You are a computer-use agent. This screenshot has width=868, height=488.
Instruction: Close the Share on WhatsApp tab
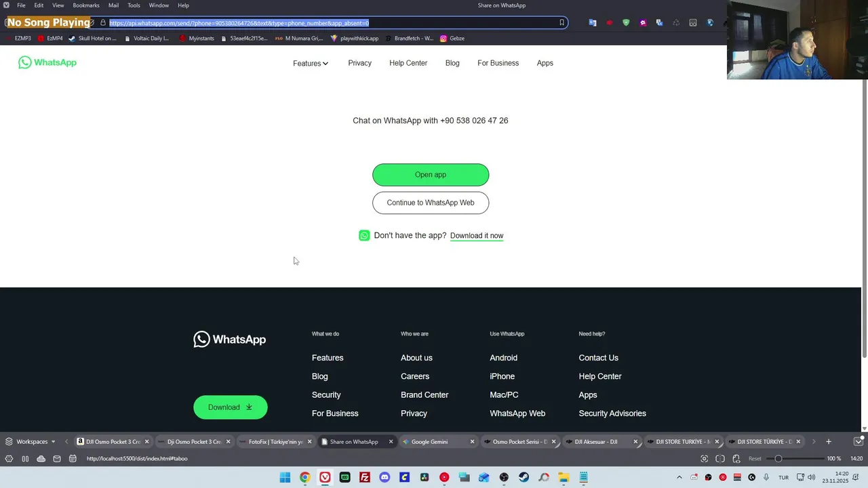(391, 441)
